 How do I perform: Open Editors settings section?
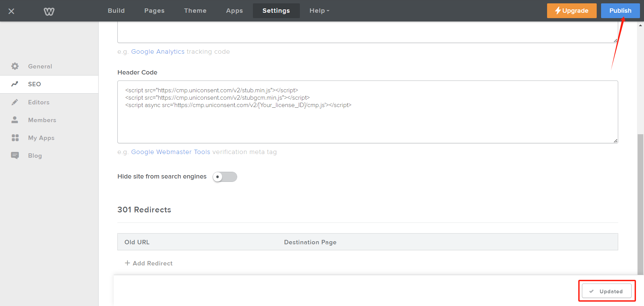coord(49,102)
